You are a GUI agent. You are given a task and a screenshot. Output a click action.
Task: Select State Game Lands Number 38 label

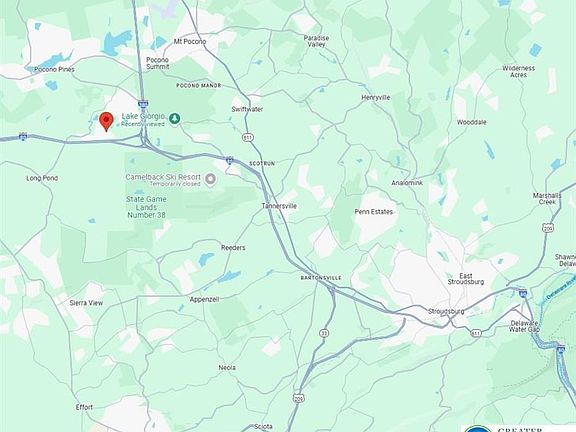[x=146, y=207]
